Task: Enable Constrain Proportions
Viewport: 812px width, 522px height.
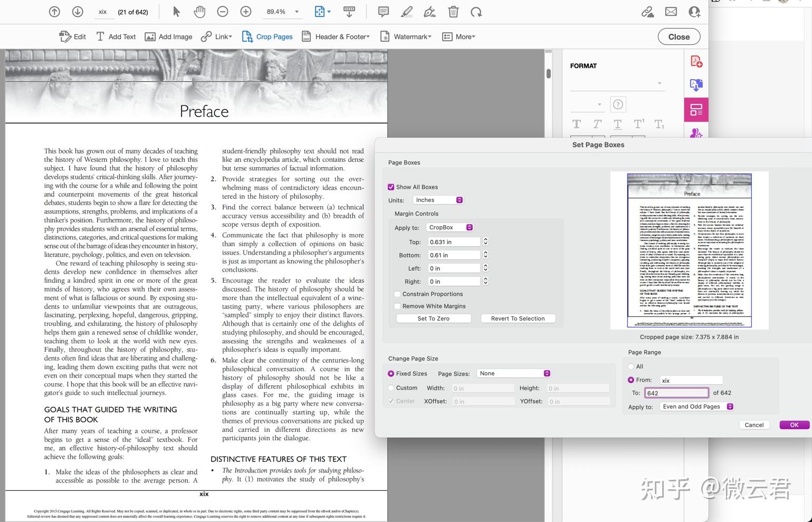Action: (397, 294)
